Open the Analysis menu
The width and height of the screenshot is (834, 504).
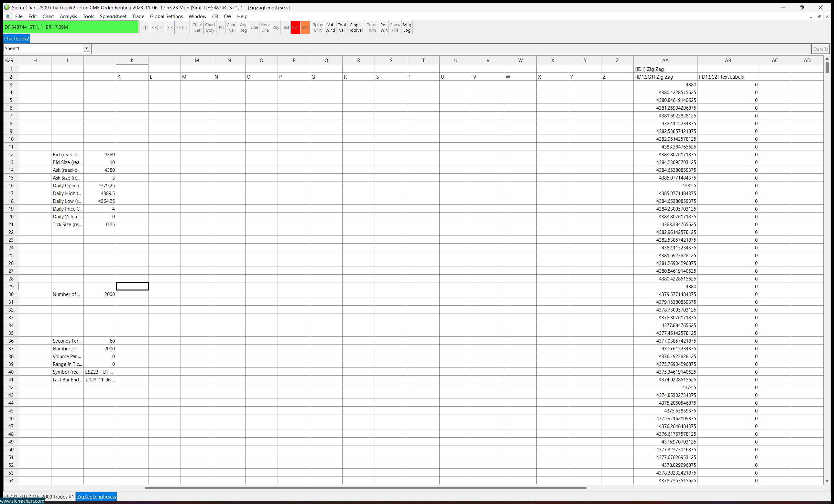68,16
